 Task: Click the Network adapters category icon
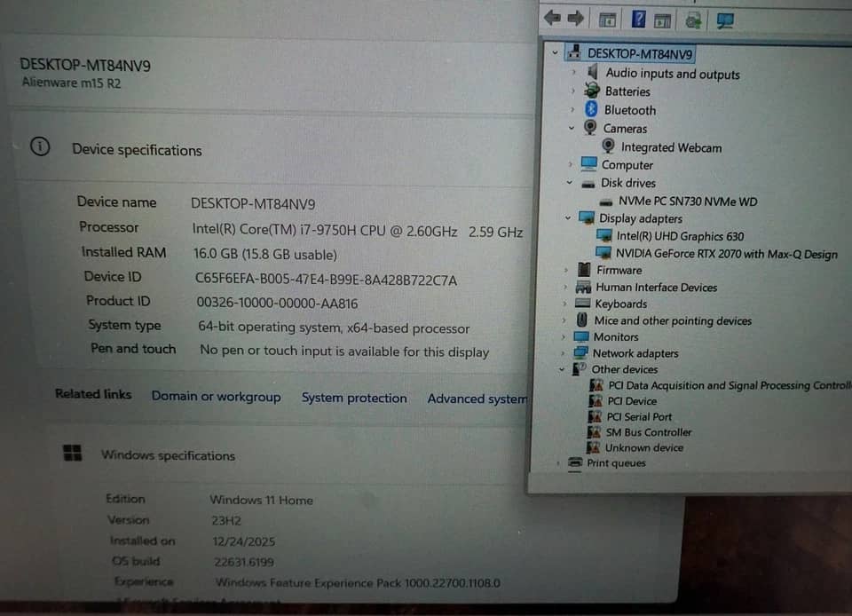point(580,352)
